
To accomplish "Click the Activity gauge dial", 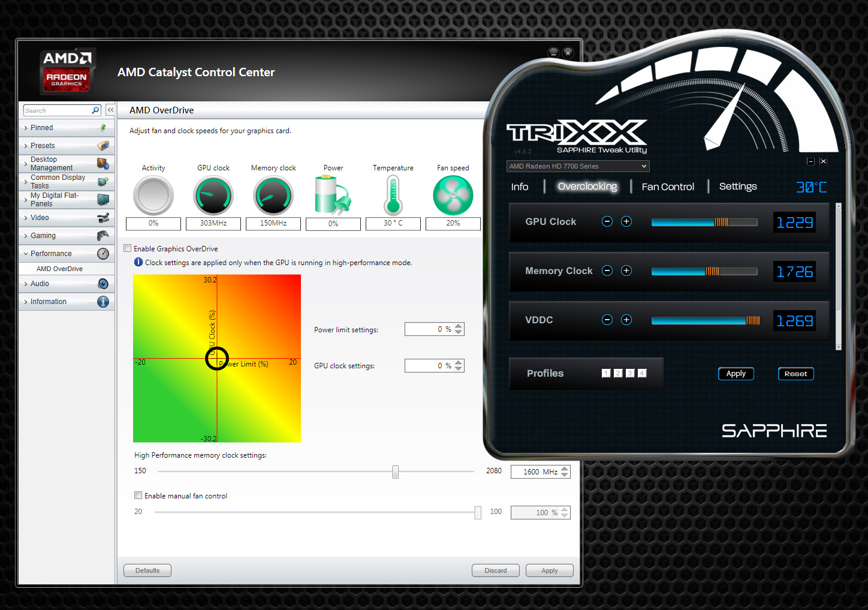I will [x=153, y=196].
